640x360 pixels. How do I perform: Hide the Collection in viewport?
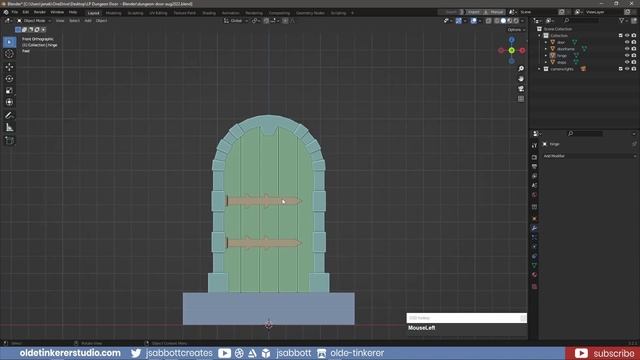[627, 36]
